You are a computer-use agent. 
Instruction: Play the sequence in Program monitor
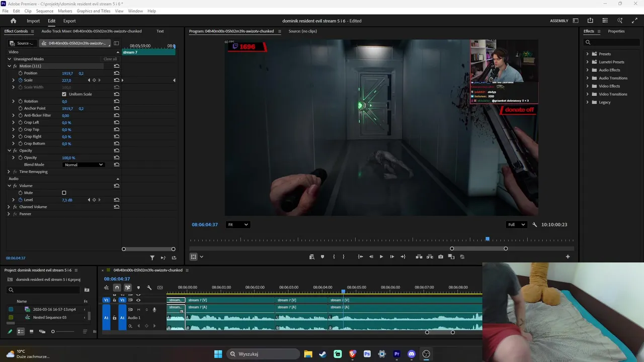point(381,257)
